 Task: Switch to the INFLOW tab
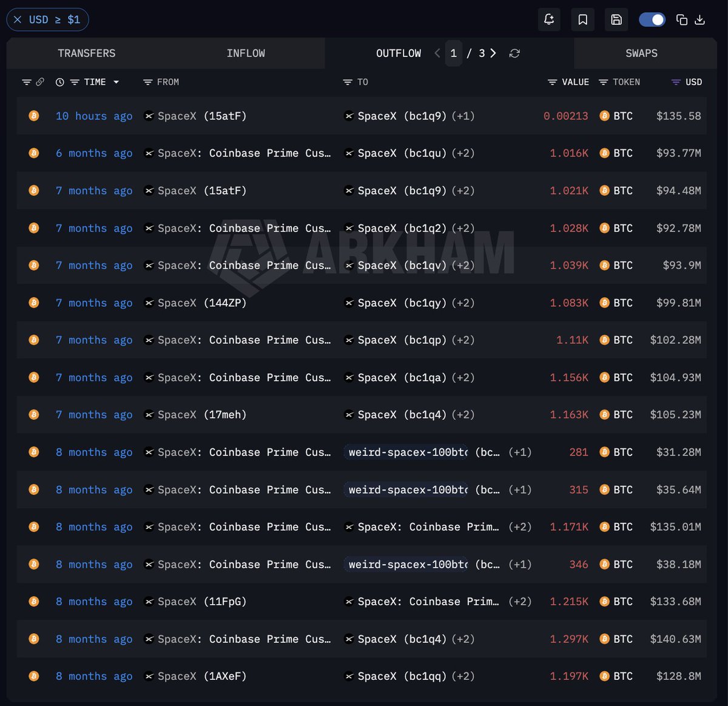click(246, 53)
